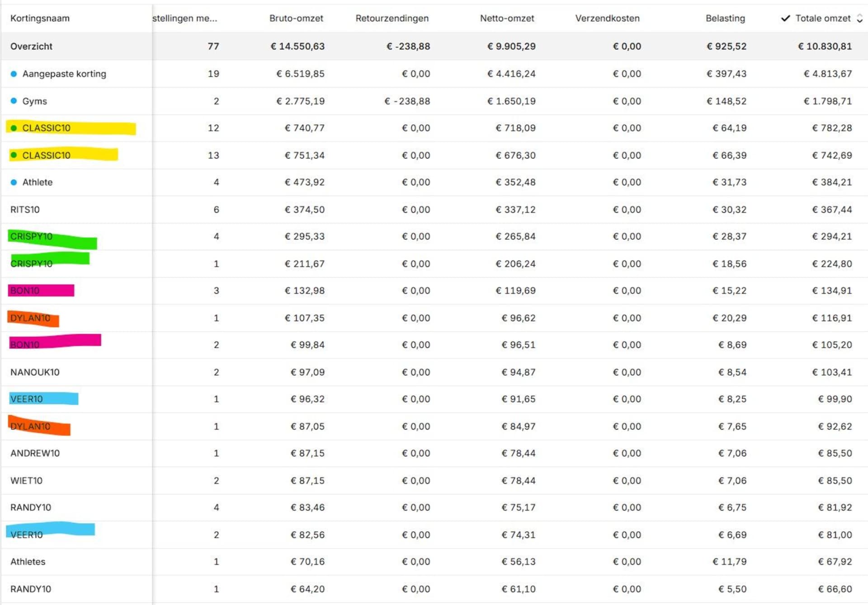Screen dimensions: 868x605
Task: Sort by Bruto-omzet column header
Action: point(296,18)
